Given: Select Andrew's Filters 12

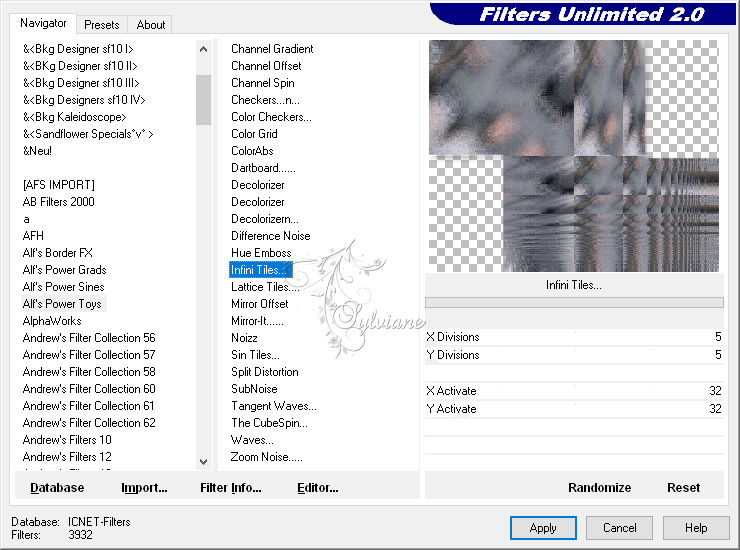Looking at the screenshot, I should coord(67,457).
